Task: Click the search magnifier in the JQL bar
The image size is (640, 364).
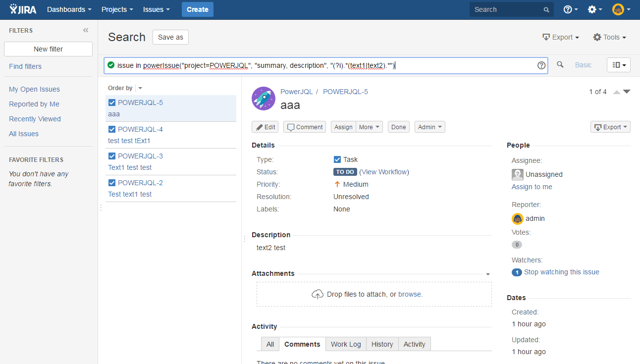Action: [x=560, y=64]
